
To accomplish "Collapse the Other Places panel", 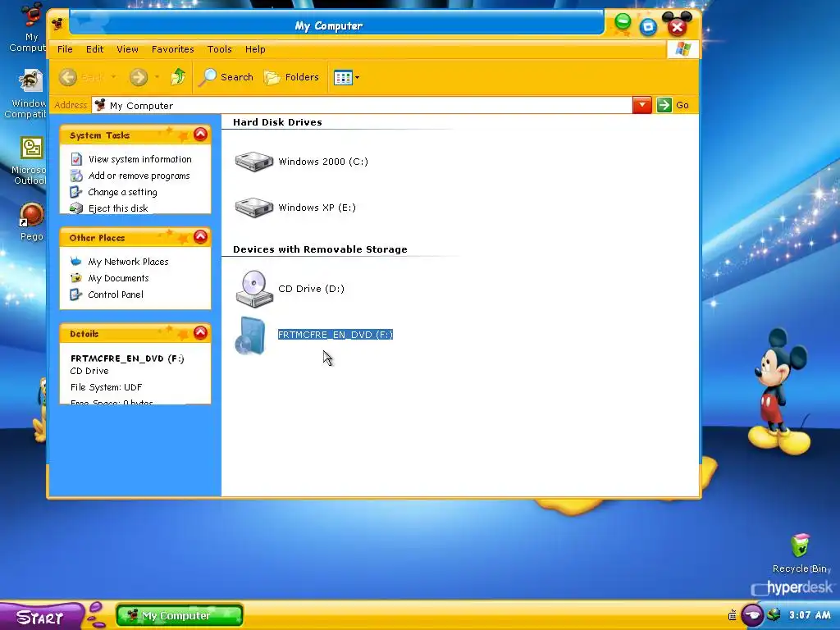I will [200, 237].
